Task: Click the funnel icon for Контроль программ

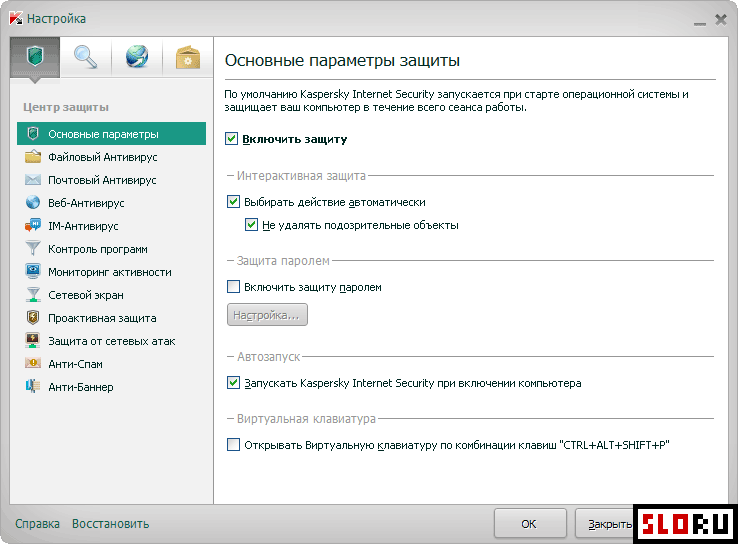Action: 32,248
